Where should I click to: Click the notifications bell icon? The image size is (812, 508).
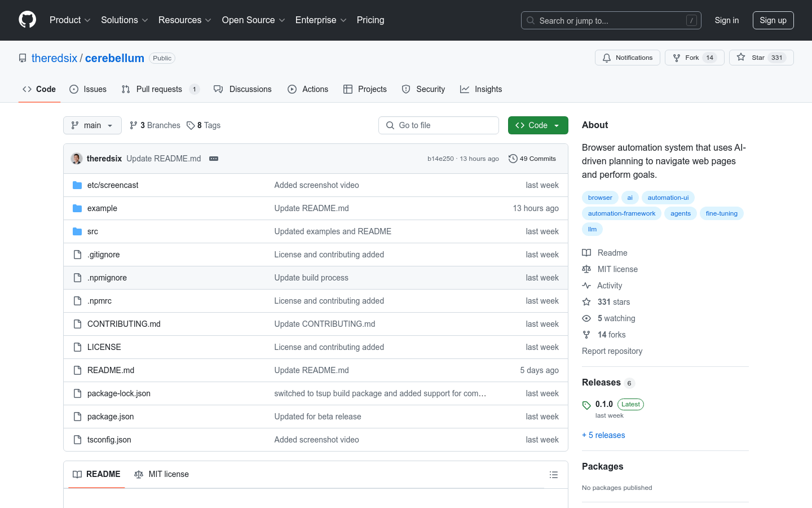tap(607, 58)
